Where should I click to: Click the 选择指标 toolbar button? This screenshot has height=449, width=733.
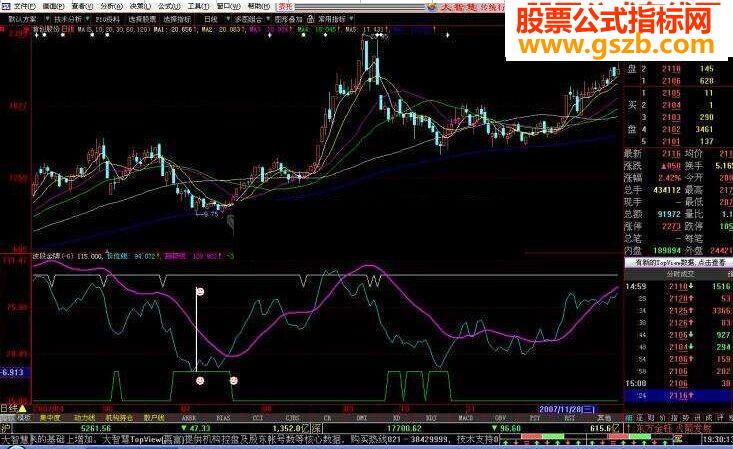coord(177,19)
